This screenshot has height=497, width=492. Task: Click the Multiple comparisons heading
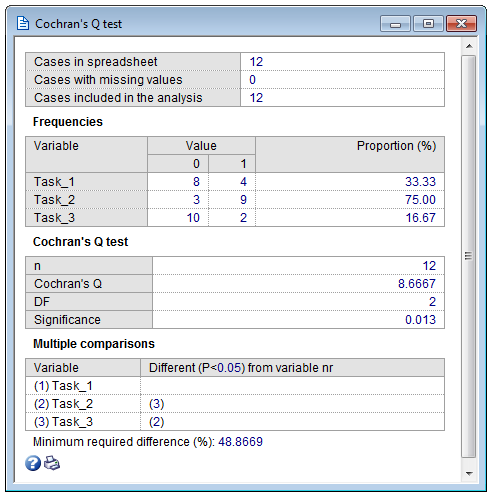(x=94, y=344)
